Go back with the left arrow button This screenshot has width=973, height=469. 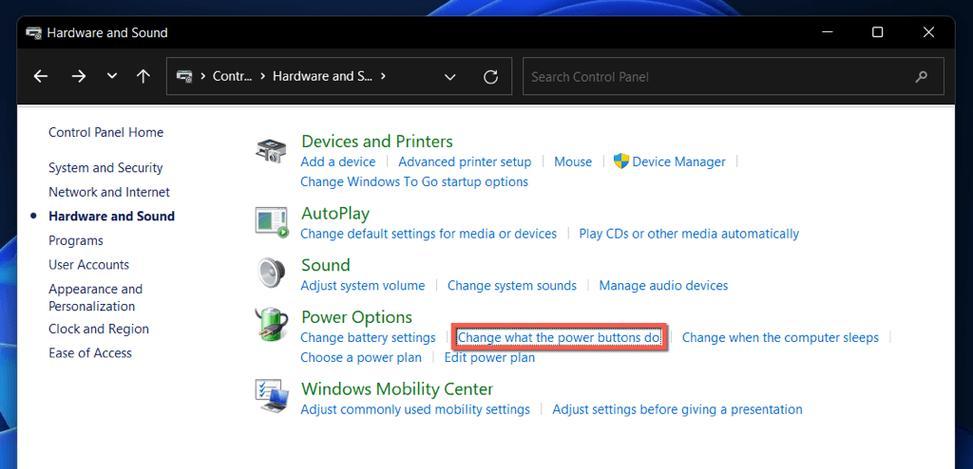pos(40,76)
